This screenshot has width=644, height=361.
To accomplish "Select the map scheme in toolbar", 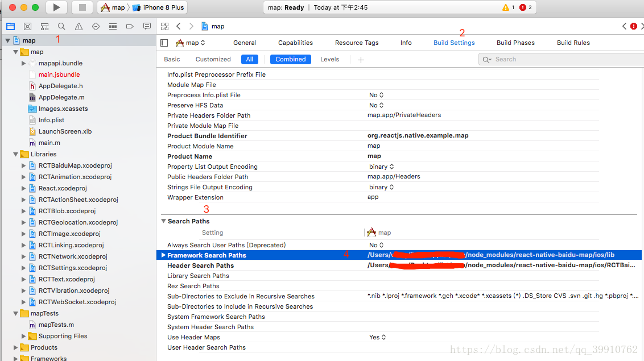I will [x=113, y=7].
